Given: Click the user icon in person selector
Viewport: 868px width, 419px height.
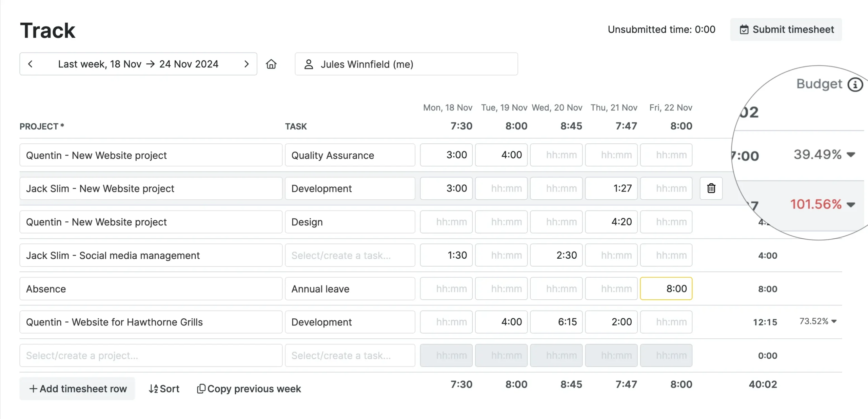Looking at the screenshot, I should [308, 64].
